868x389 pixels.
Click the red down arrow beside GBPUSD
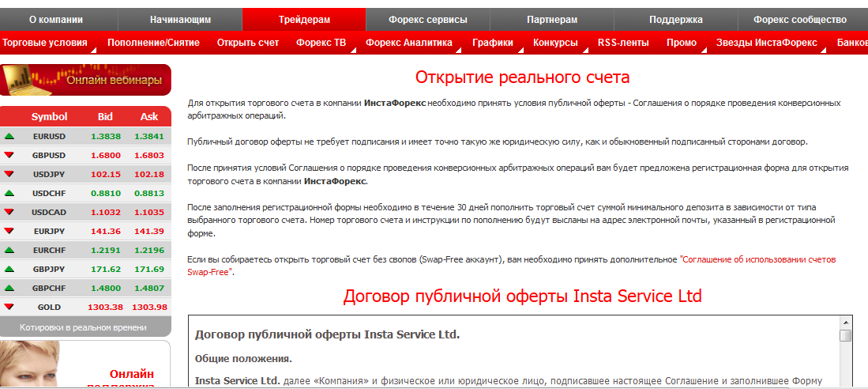[x=9, y=155]
